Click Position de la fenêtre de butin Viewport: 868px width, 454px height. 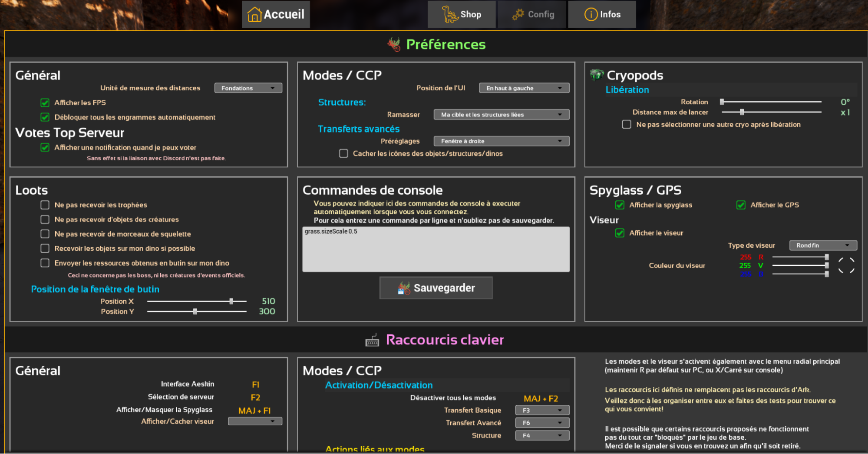[x=95, y=289]
